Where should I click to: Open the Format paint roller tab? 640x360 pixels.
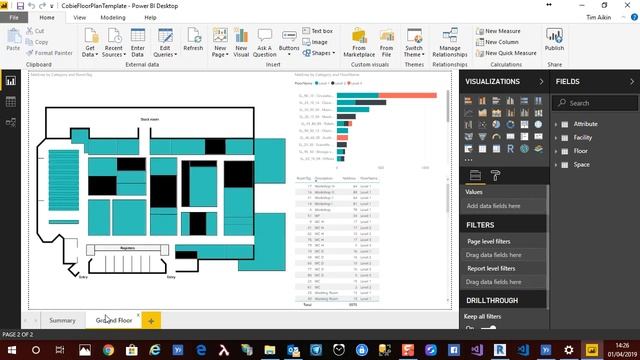[x=496, y=176]
